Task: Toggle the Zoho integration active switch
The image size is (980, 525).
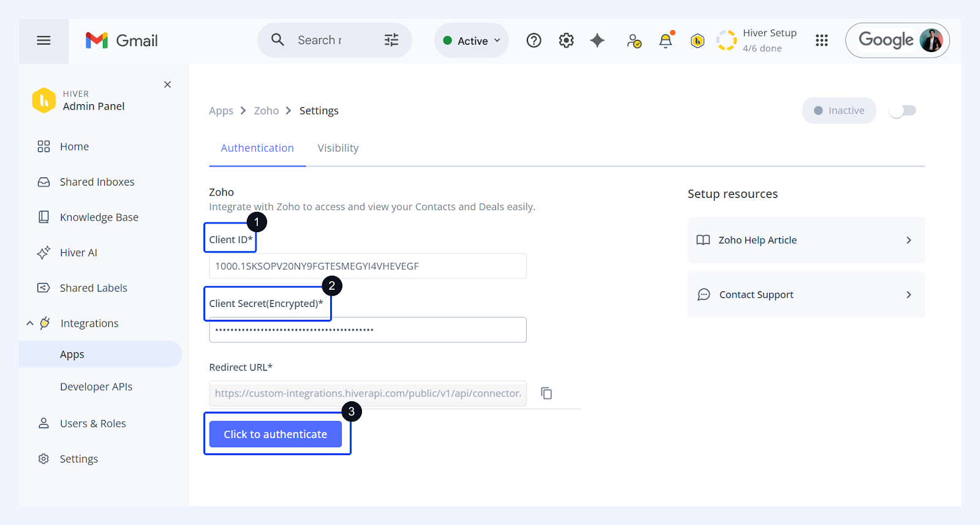Action: tap(902, 111)
